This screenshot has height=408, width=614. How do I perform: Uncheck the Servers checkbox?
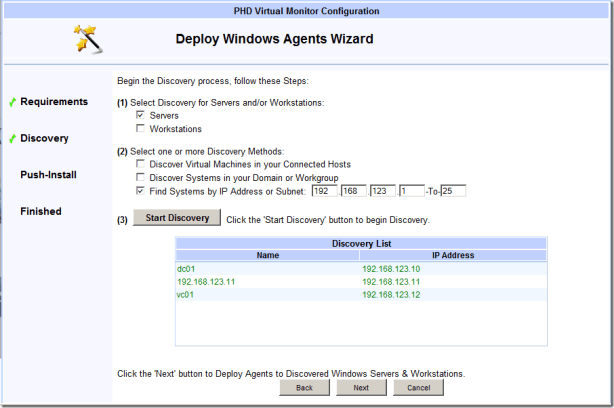coord(140,116)
